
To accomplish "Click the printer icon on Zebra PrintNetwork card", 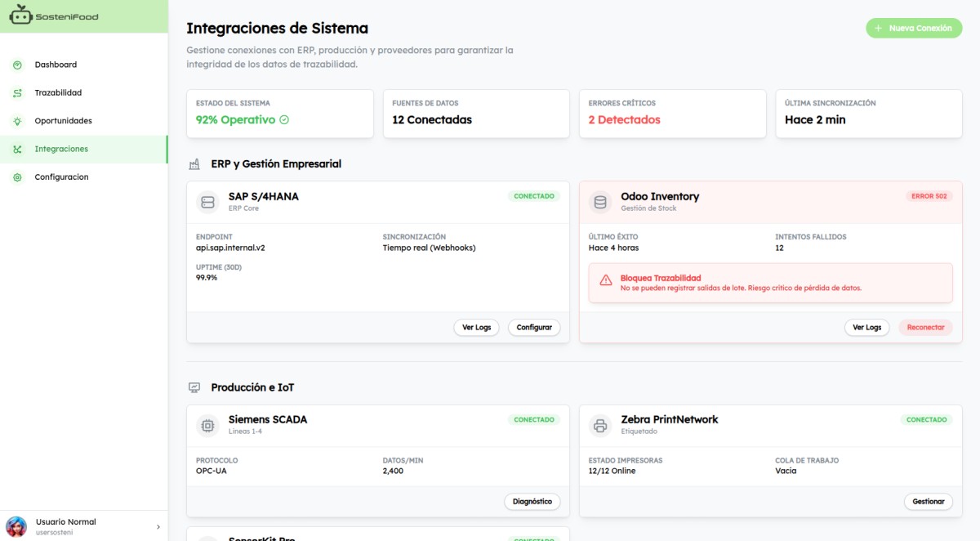I will (600, 425).
